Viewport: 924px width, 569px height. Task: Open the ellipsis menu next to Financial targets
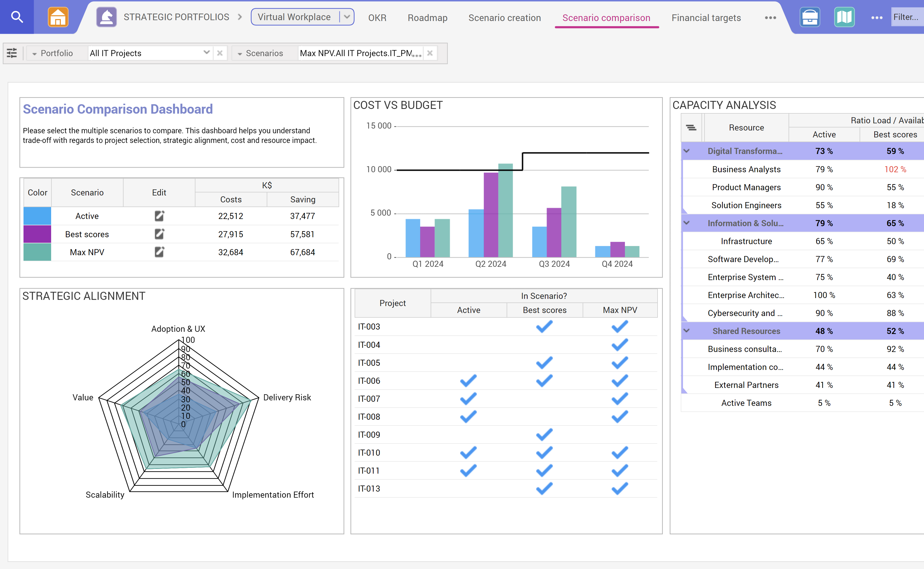(770, 17)
